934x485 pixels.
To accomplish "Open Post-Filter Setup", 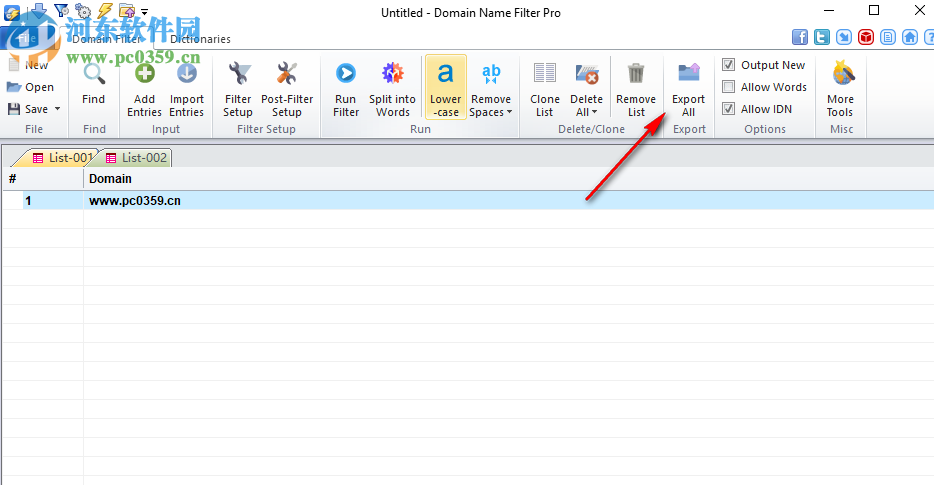I will (x=287, y=89).
